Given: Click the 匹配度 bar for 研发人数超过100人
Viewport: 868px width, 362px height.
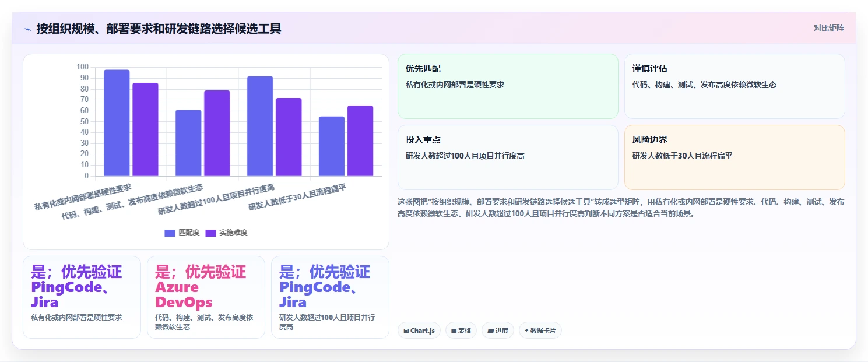Looking at the screenshot, I should [260, 126].
